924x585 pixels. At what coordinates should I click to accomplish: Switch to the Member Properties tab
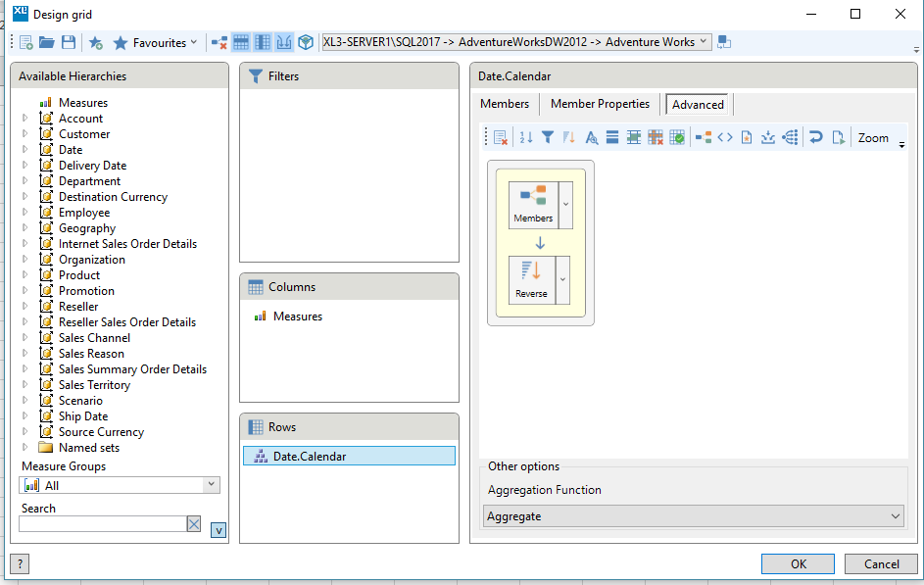[600, 103]
